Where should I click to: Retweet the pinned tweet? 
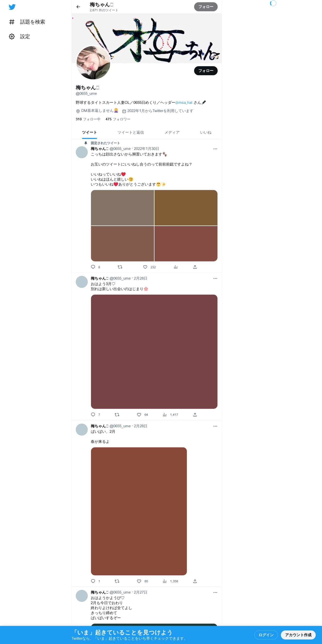click(120, 267)
